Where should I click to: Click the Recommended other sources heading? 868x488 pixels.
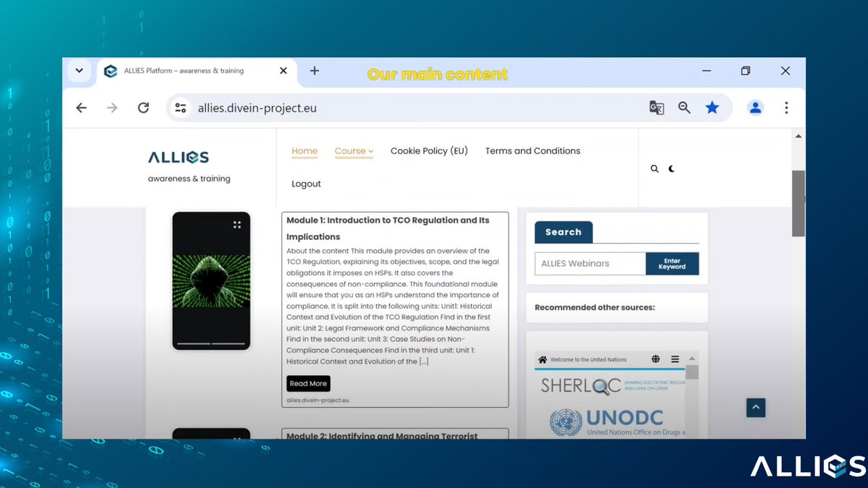[x=595, y=307]
